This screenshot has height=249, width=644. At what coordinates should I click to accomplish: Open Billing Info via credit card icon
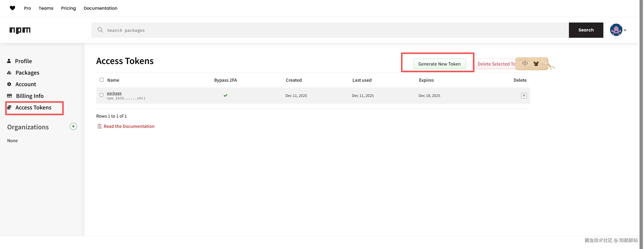[10, 96]
